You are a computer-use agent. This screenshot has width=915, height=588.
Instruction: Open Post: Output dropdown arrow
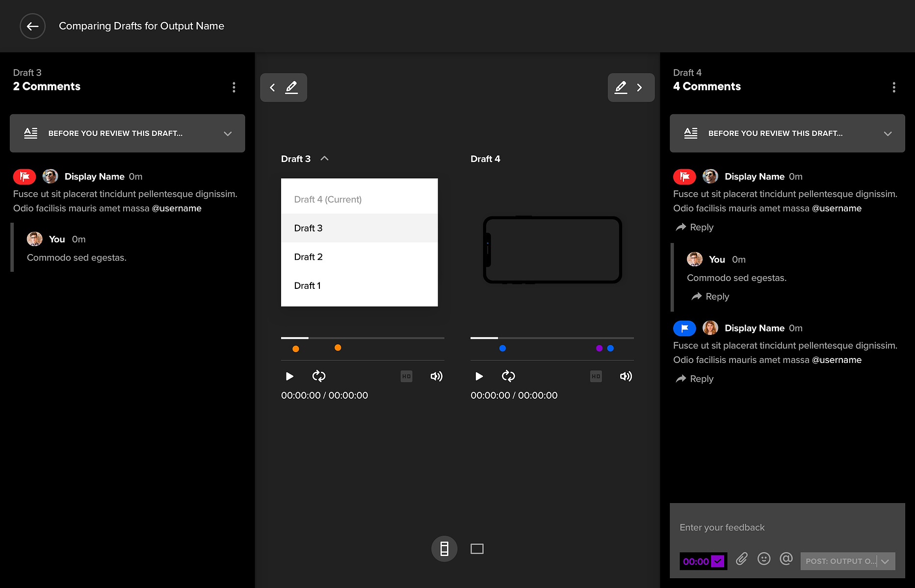tap(885, 562)
